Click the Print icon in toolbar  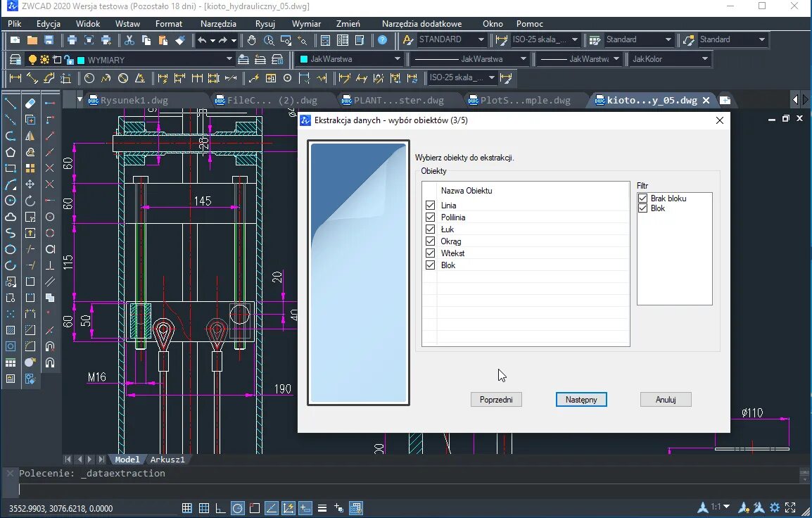[x=71, y=40]
